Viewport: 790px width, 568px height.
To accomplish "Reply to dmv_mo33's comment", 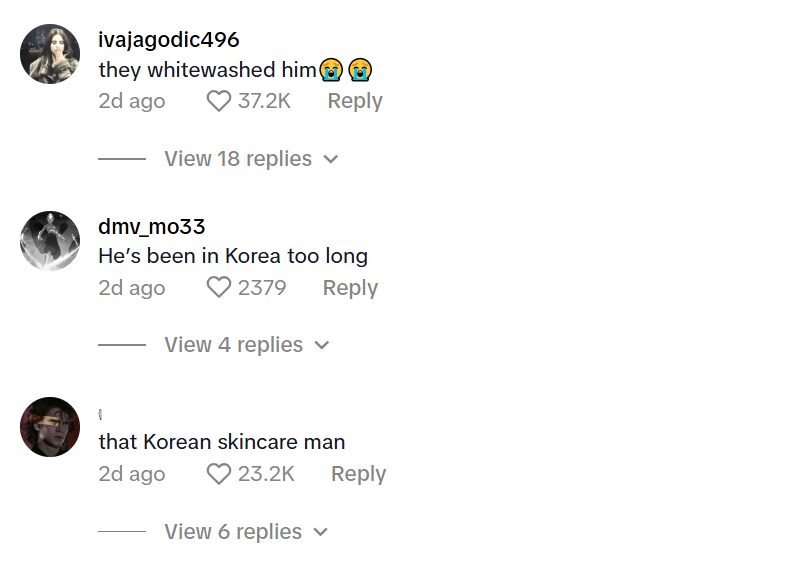I will 350,288.
